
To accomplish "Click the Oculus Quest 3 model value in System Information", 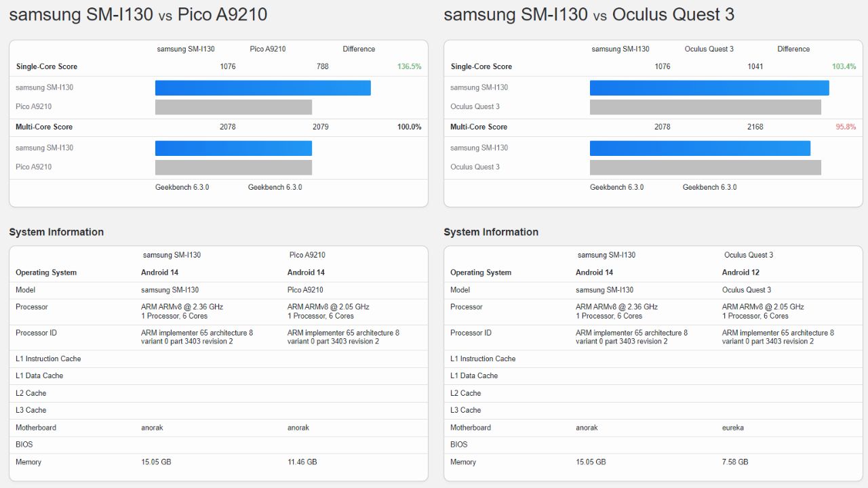I will click(x=746, y=290).
